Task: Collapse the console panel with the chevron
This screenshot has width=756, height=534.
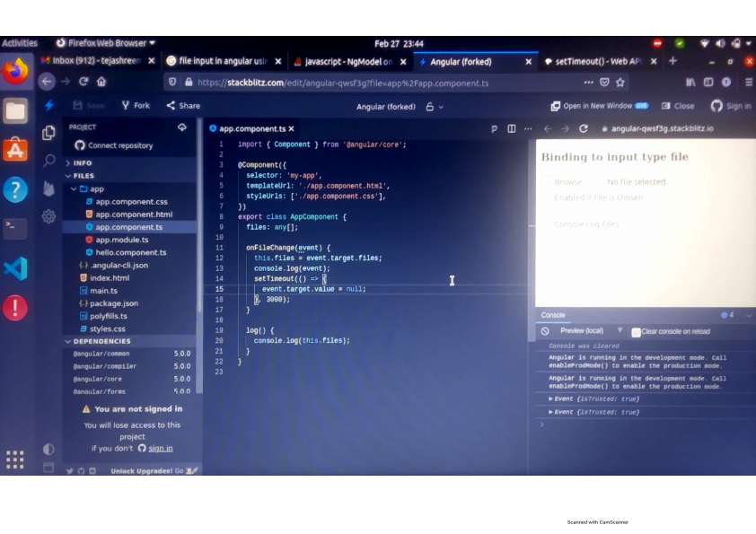Action: (x=749, y=315)
